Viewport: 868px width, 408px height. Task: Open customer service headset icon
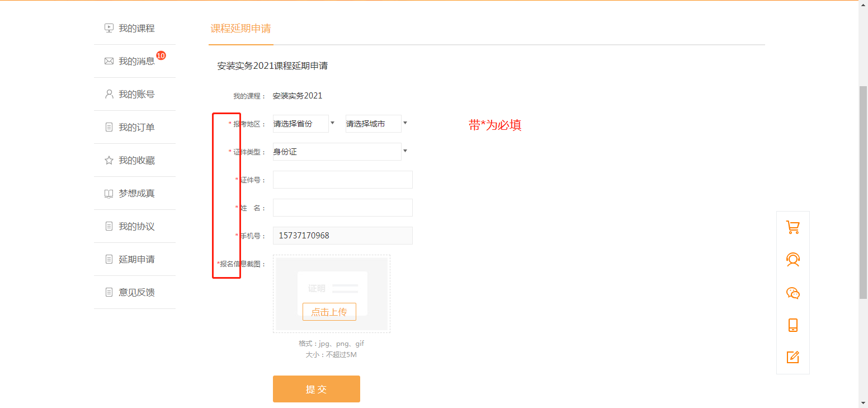(x=792, y=260)
